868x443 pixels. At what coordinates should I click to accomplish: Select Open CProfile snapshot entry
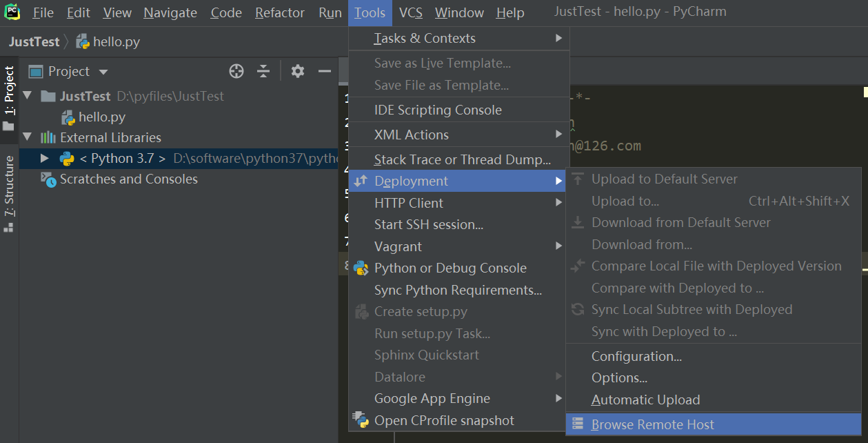tap(459, 420)
